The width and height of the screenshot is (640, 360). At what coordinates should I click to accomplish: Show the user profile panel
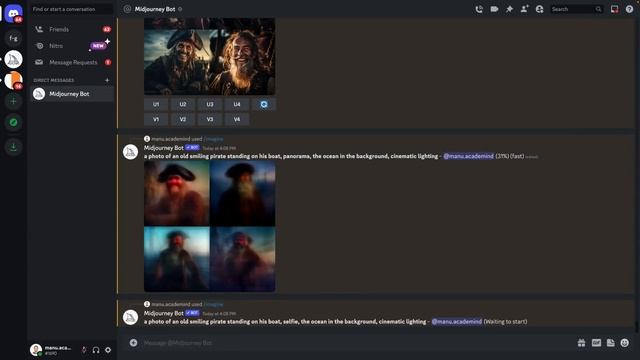click(540, 9)
